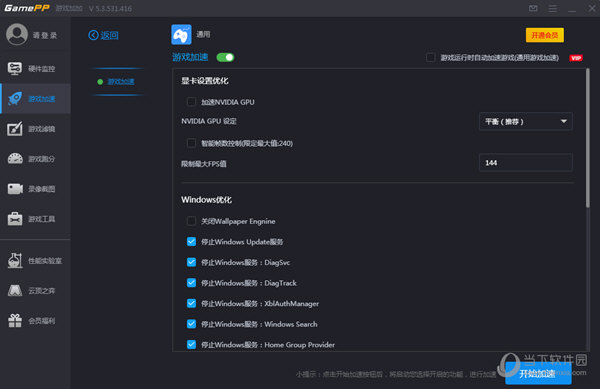
Task: Uncheck the Home Group Provider checkbox
Action: tap(191, 345)
